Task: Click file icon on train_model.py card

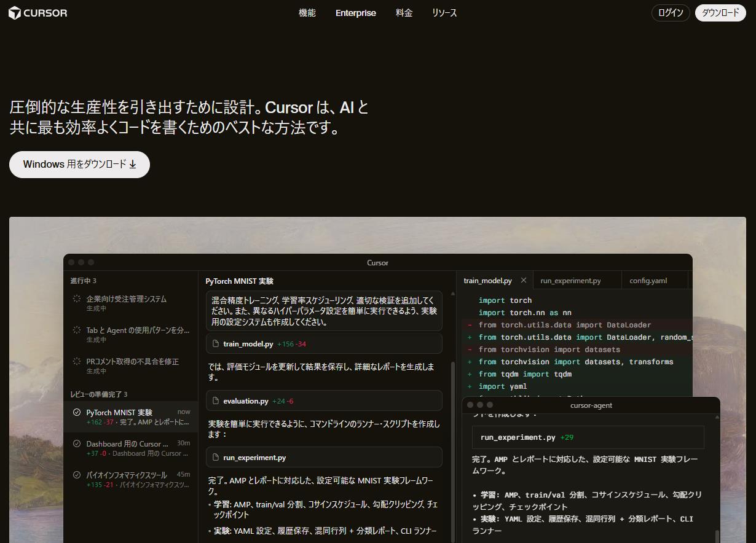Action: point(216,344)
